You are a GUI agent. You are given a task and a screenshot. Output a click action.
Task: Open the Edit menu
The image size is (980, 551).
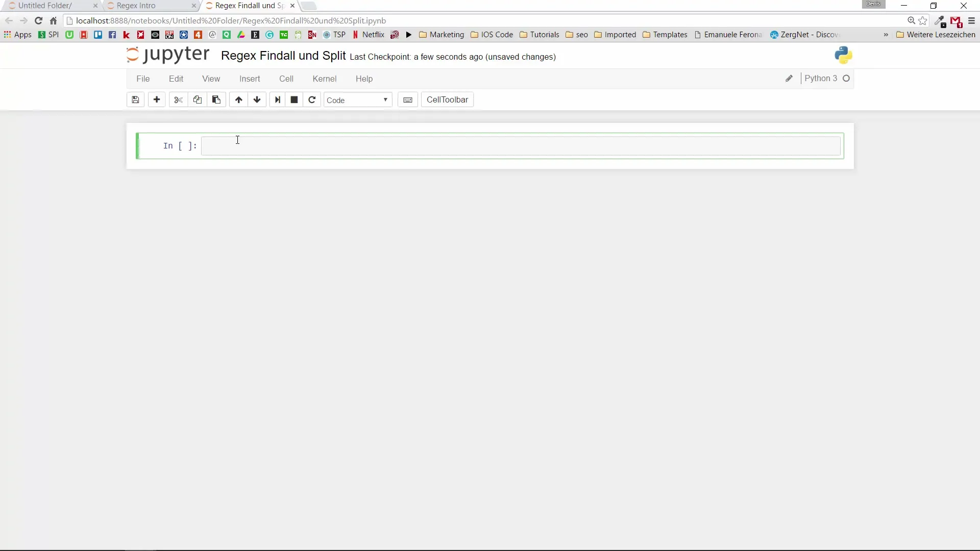[x=176, y=79]
